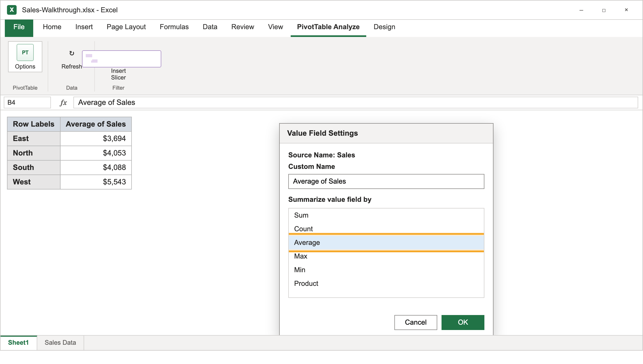This screenshot has height=364, width=643.
Task: Click the $3,694 value cell
Action: (96, 139)
